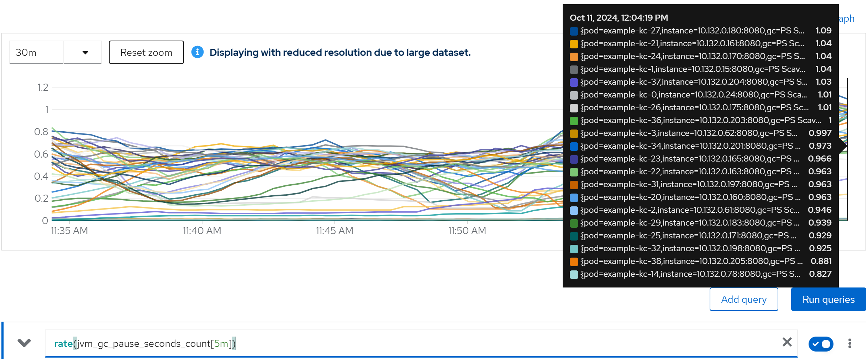Image resolution: width=868 pixels, height=359 pixels.
Task: Collapse the query row chevron
Action: (24, 343)
